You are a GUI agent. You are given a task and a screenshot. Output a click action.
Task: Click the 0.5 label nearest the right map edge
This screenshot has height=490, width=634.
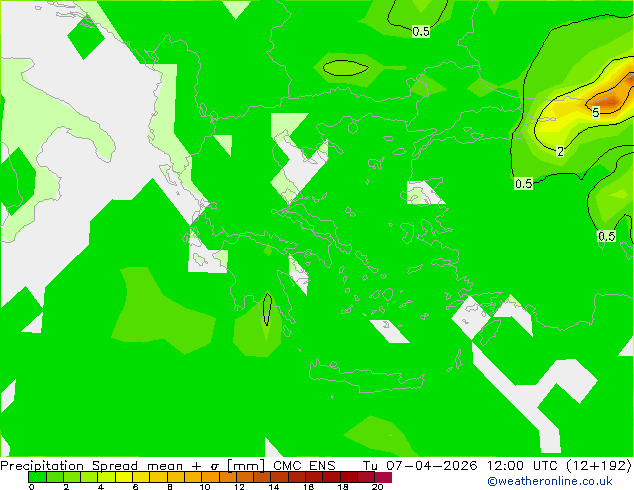(x=607, y=236)
